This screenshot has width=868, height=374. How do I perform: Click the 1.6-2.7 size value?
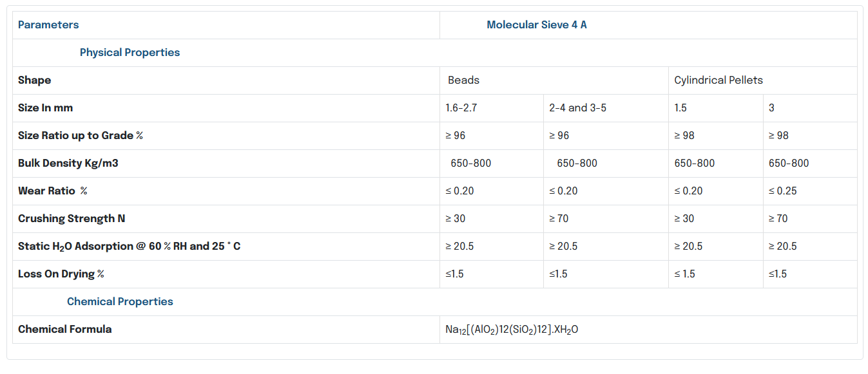point(461,108)
